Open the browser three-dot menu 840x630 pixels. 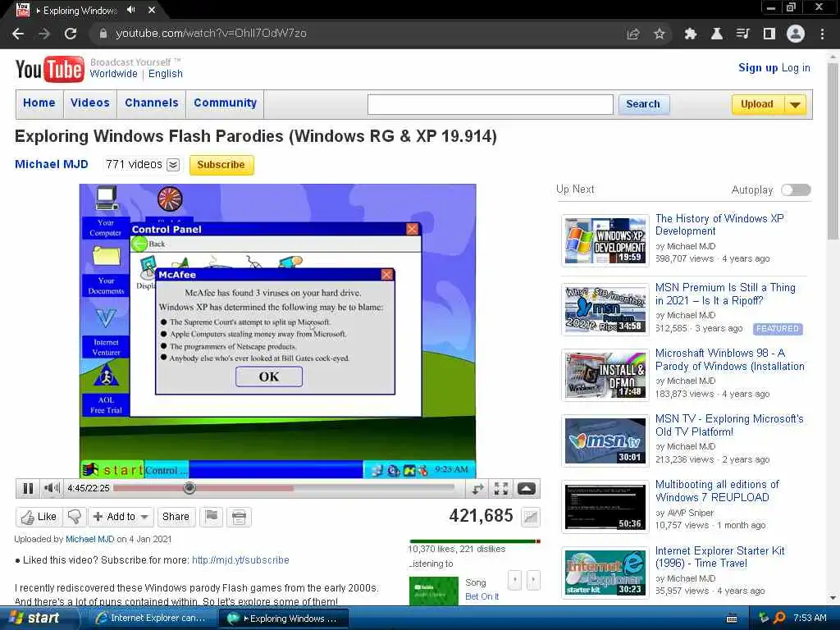point(822,34)
